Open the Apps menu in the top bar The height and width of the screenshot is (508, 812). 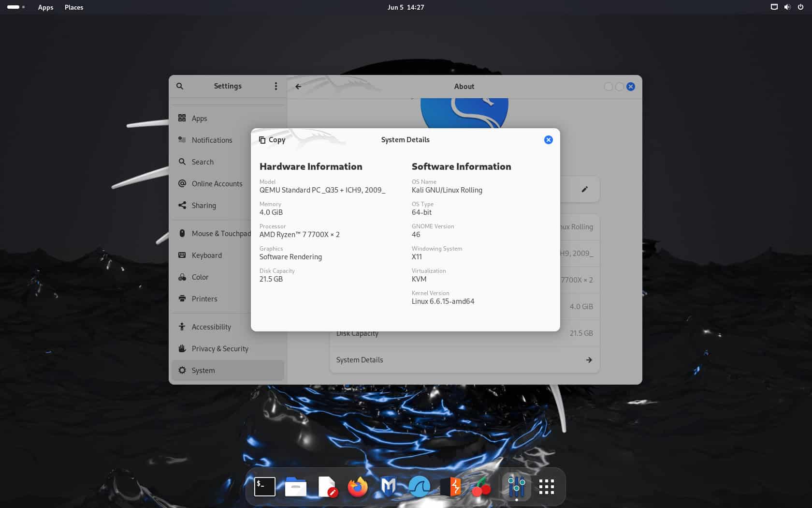45,7
